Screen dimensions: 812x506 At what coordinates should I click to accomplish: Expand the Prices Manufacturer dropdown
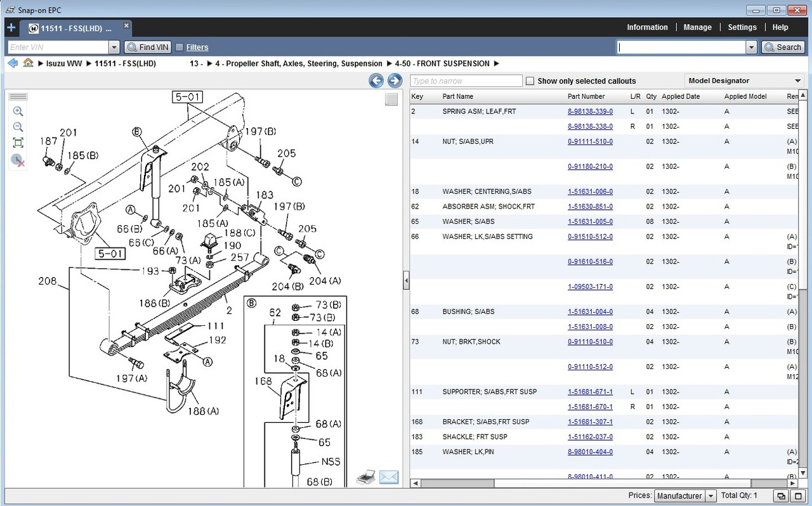(x=710, y=496)
